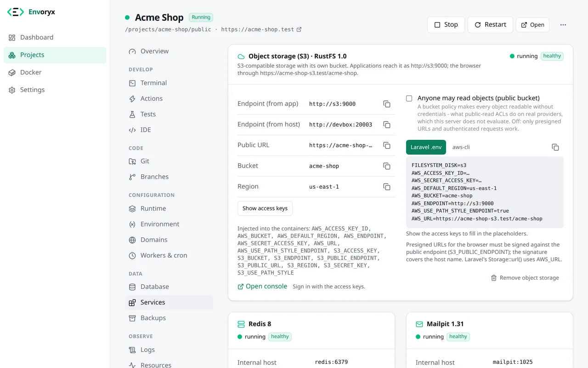This screenshot has height=368, width=588.
Task: Open Workers & cron configuration
Action: point(169,255)
